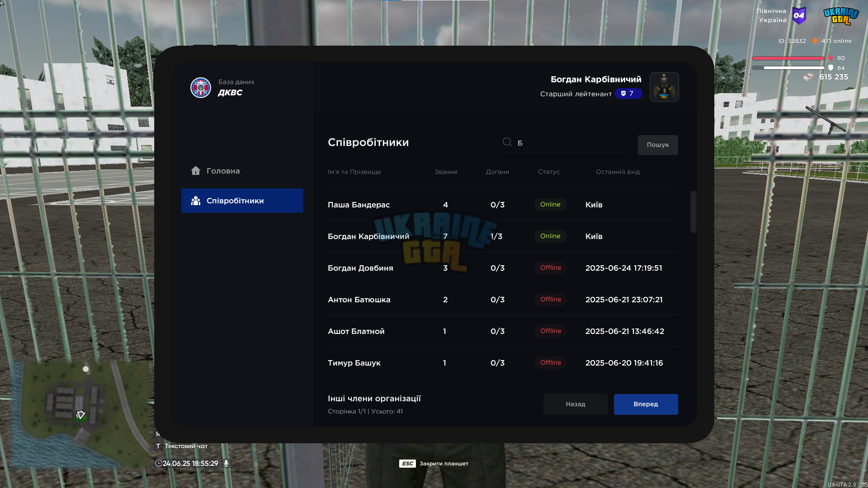
Task: Click the rank badge showing 7
Action: point(628,94)
